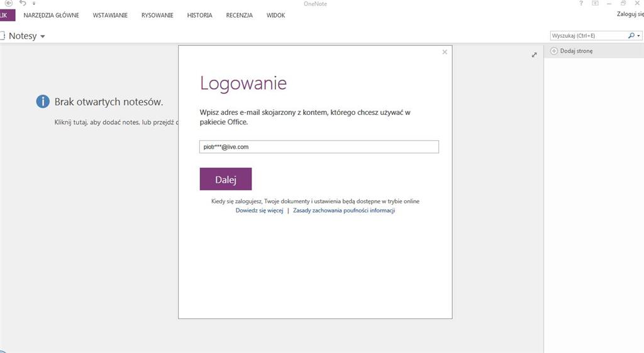Toggle full page view expand arrow
The width and height of the screenshot is (644, 353).
(x=534, y=55)
